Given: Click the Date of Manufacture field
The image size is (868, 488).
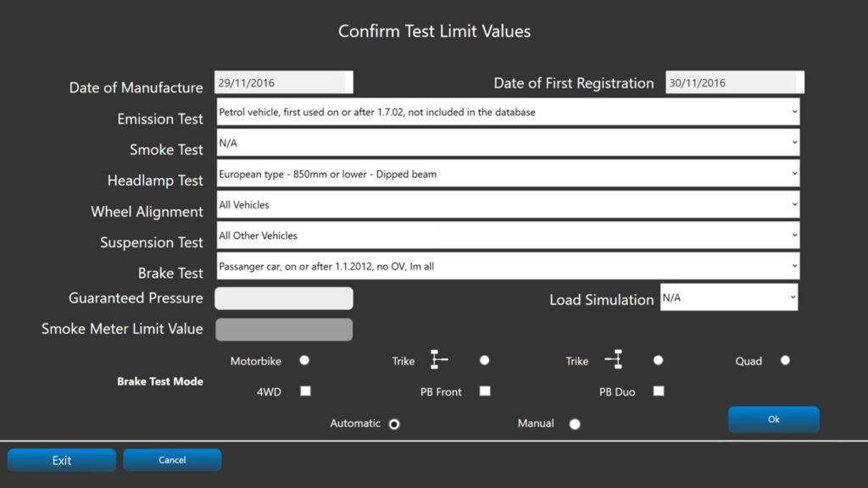Looking at the screenshot, I should click(x=284, y=81).
